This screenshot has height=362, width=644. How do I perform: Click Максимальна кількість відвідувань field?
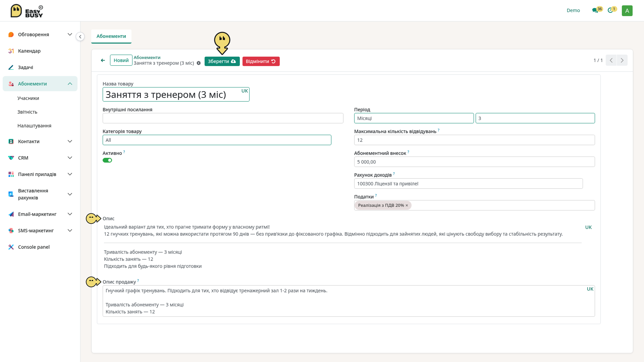[474, 140]
